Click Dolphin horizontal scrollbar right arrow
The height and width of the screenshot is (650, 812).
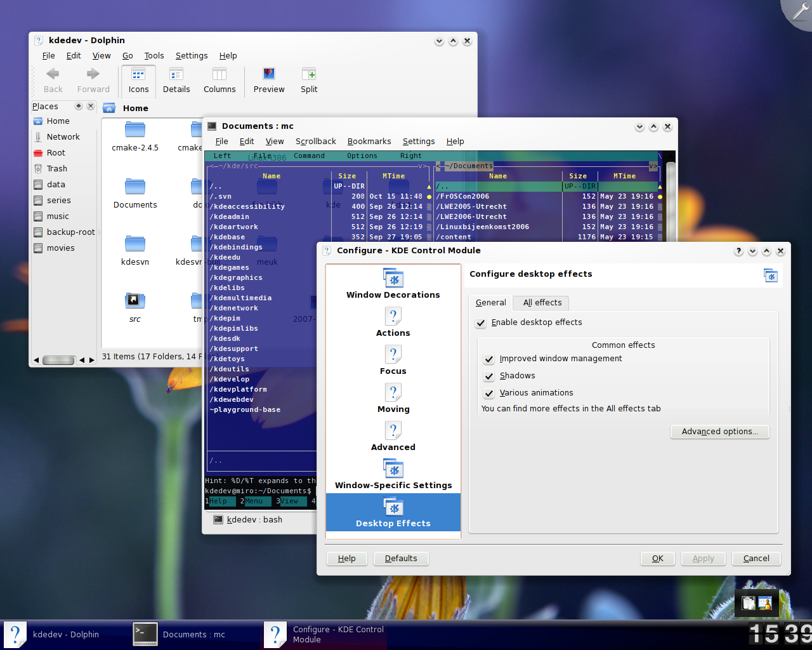click(91, 360)
